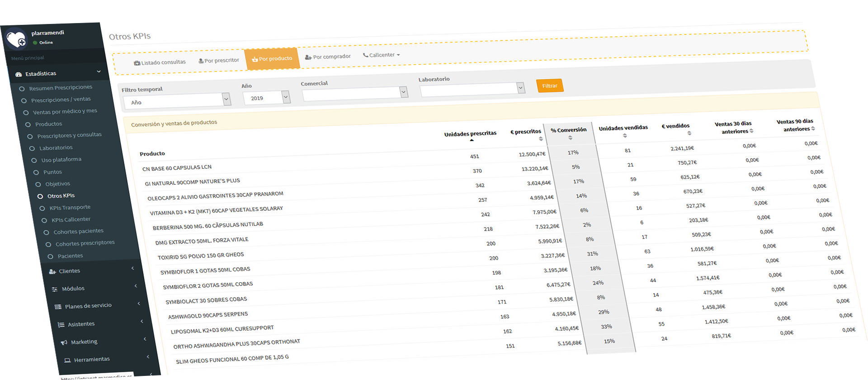Open Ventas por médico y mes
Viewport: 868px width, 380px height.
point(65,112)
